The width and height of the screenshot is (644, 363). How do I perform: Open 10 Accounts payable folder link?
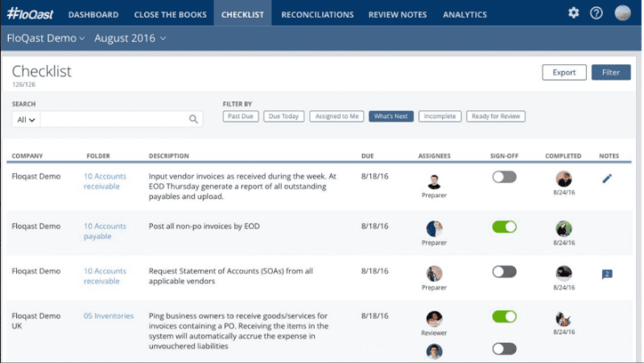(105, 231)
